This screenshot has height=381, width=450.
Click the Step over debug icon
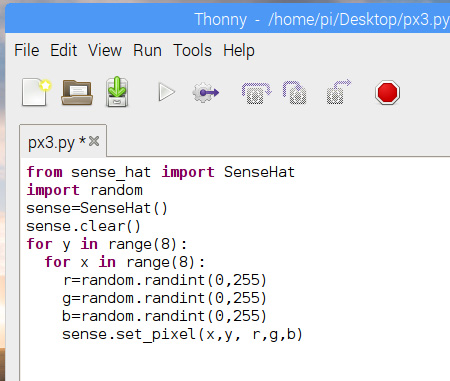(256, 93)
